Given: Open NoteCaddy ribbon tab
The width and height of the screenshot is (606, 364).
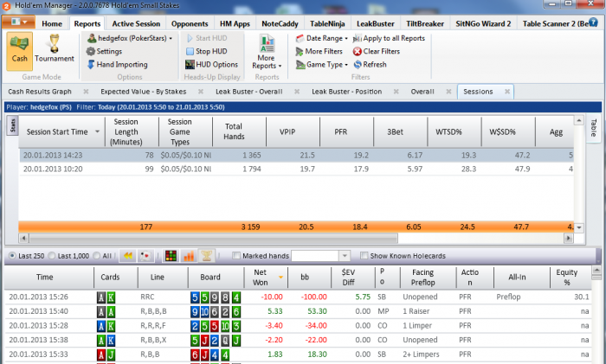Looking at the screenshot, I should pyautogui.click(x=280, y=23).
